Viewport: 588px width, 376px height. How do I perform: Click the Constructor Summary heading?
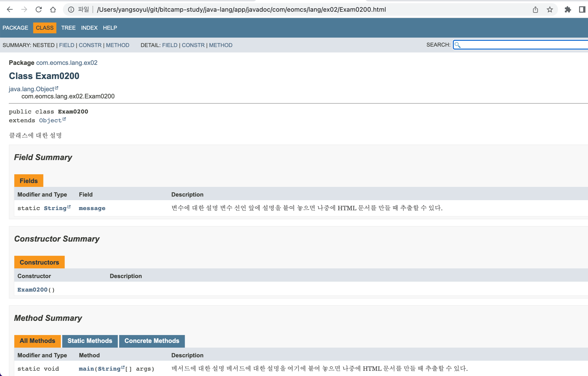coord(57,239)
